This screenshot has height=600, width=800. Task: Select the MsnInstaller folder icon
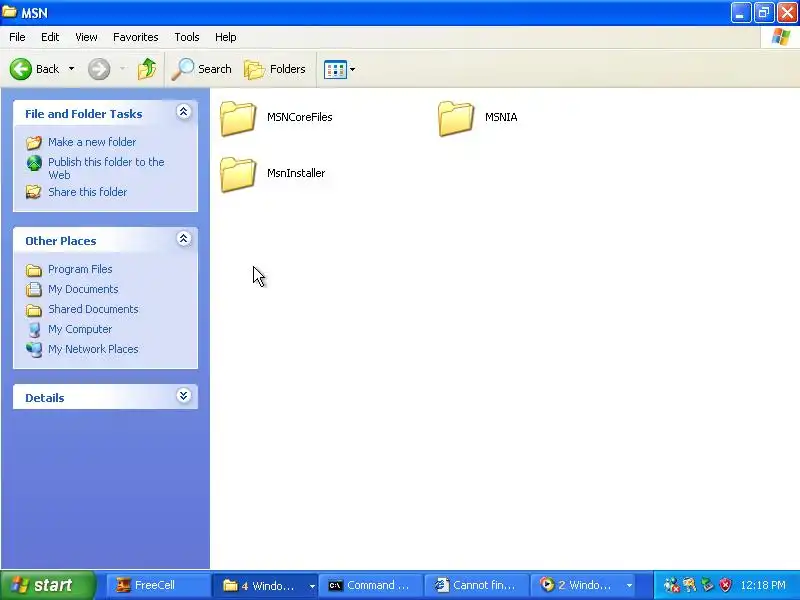238,174
